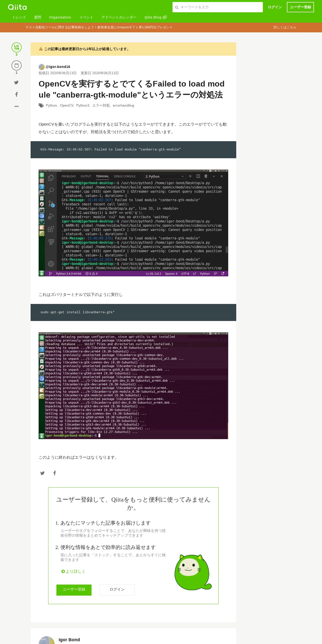
Task: Open the イベント tab
Action: tap(86, 17)
